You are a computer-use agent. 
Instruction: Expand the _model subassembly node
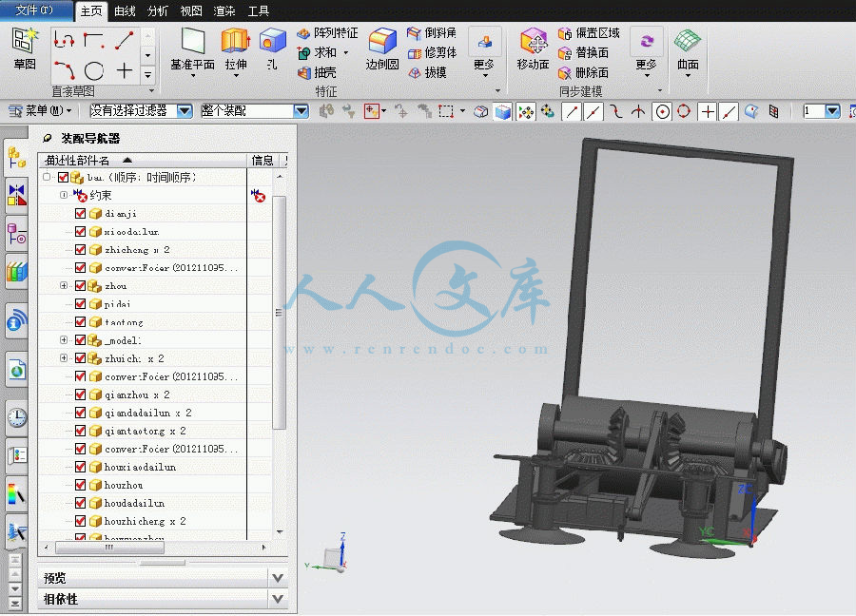[64, 340]
